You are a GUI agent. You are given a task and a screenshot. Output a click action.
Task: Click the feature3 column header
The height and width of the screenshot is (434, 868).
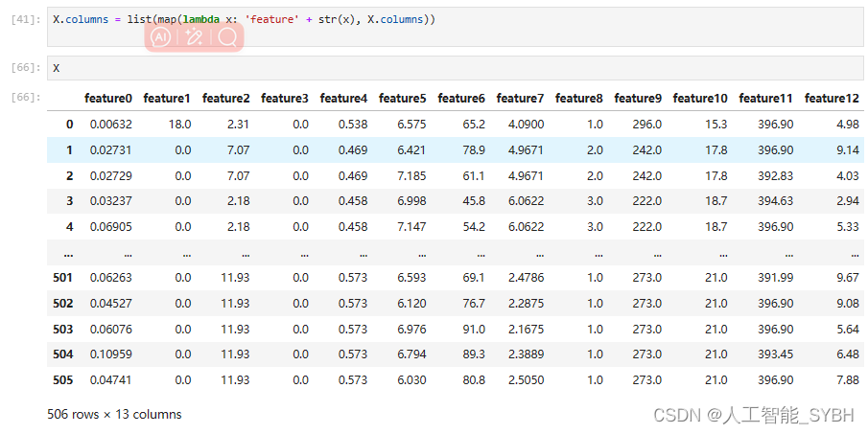point(285,99)
